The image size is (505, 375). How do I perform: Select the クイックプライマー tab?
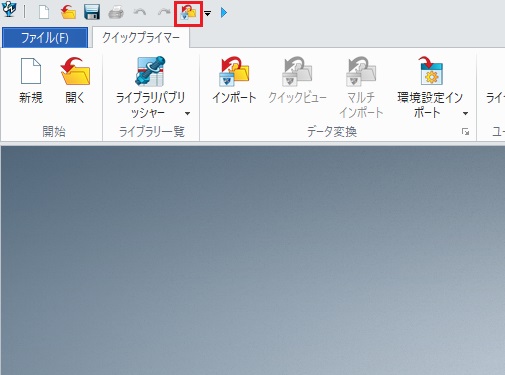[x=141, y=37]
